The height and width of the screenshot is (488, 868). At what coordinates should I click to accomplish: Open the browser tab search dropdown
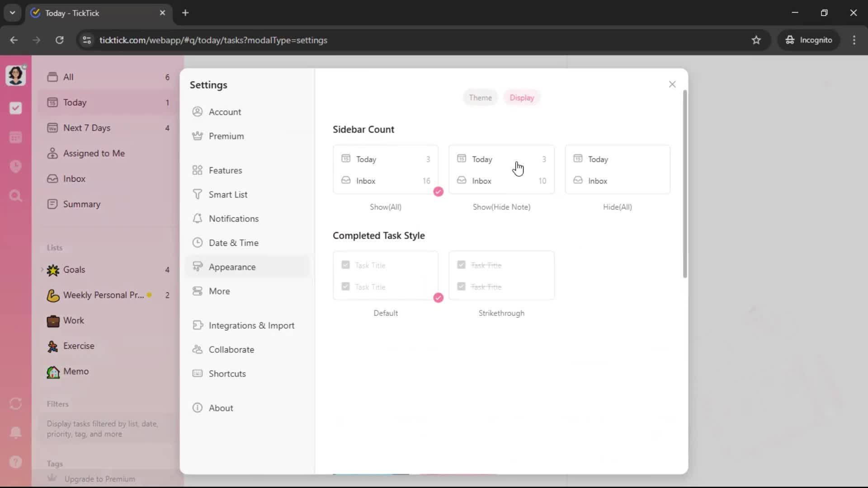[x=13, y=13]
